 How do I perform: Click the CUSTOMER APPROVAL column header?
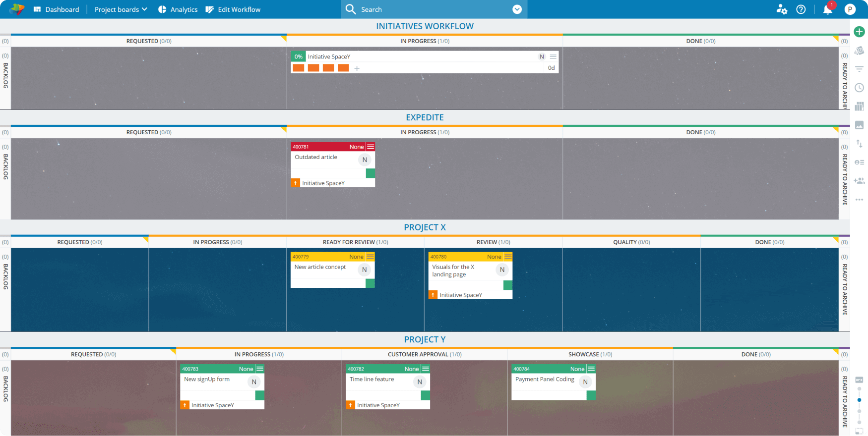click(x=425, y=354)
